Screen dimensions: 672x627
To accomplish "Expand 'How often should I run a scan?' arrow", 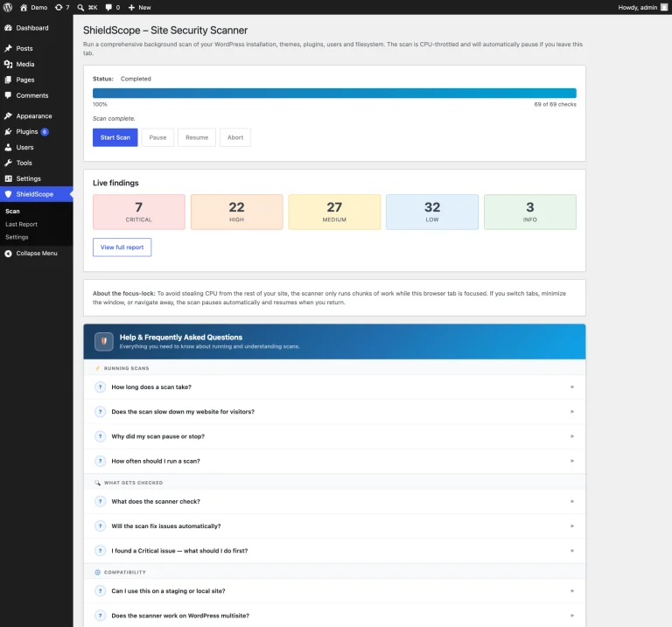I will [572, 461].
